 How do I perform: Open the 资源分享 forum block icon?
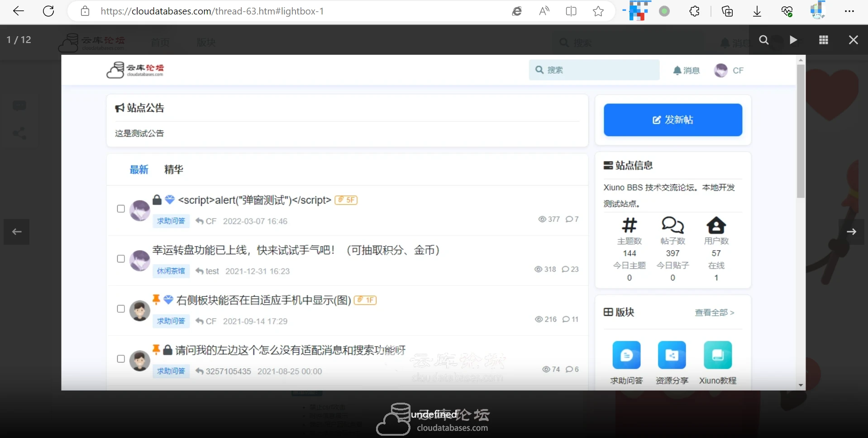pos(672,355)
